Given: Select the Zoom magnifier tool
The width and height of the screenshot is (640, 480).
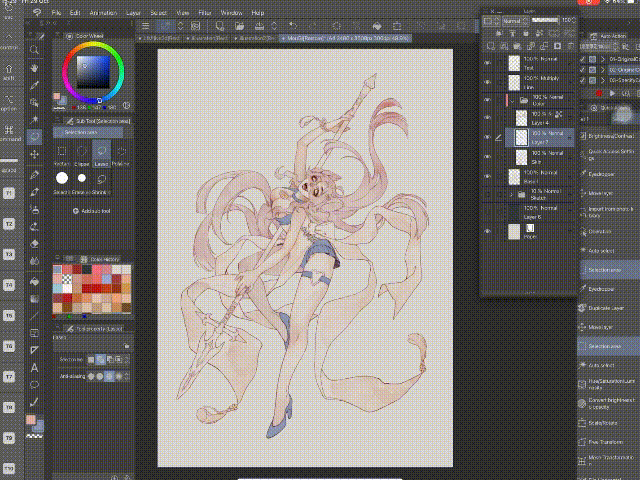Looking at the screenshot, I should (35, 49).
